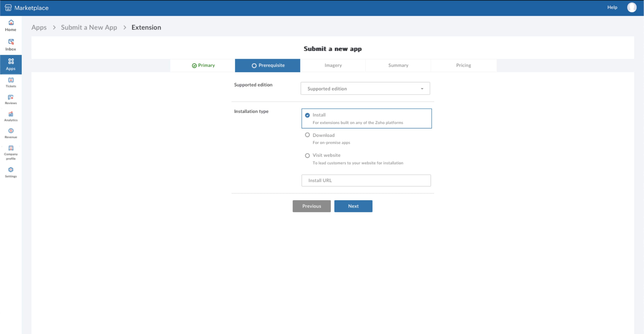The width and height of the screenshot is (644, 334).
Task: Click the Previous button
Action: point(311,206)
